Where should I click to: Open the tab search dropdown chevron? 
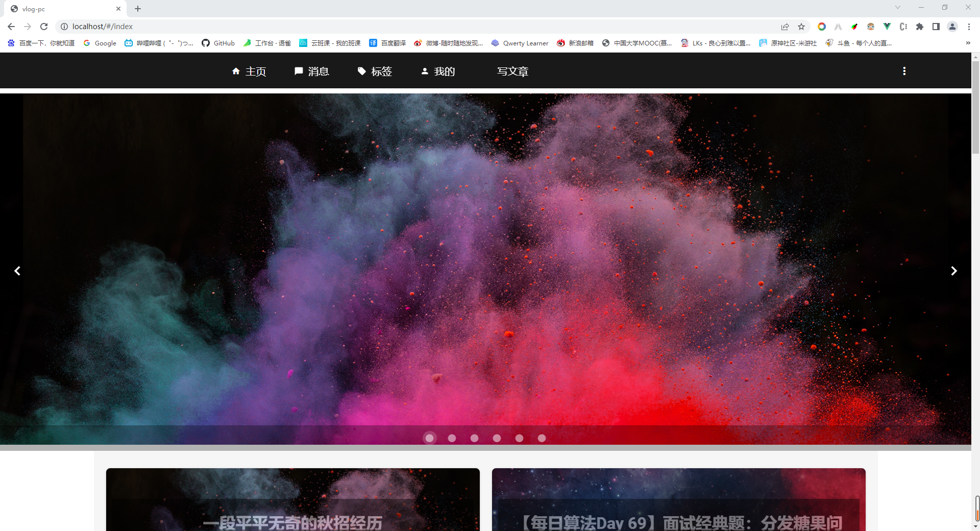898,7
